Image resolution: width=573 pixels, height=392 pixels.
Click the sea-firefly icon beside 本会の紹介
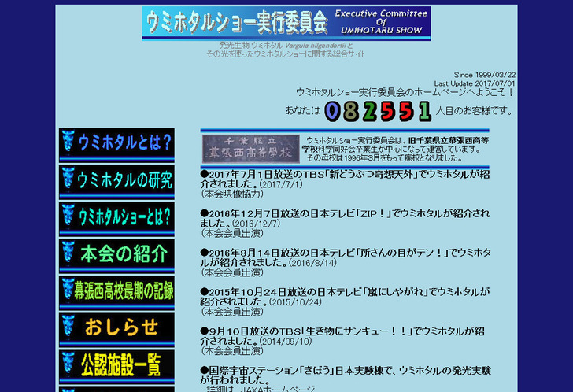[x=68, y=253]
